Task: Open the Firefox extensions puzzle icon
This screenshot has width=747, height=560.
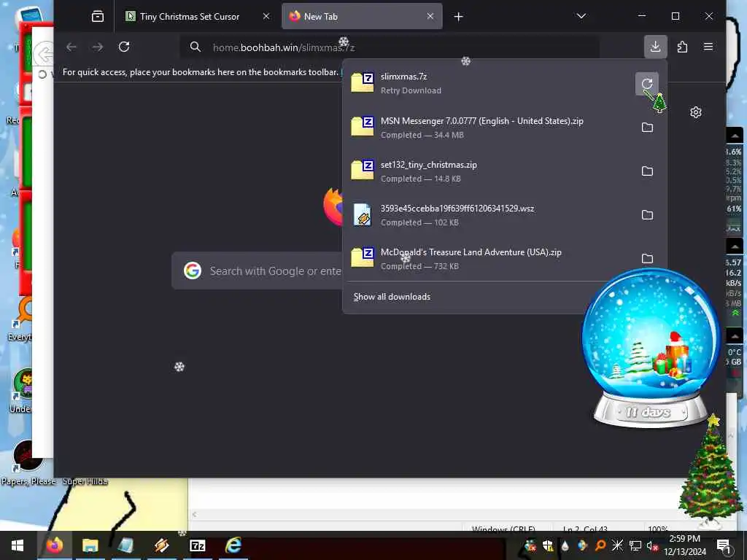Action: point(682,47)
